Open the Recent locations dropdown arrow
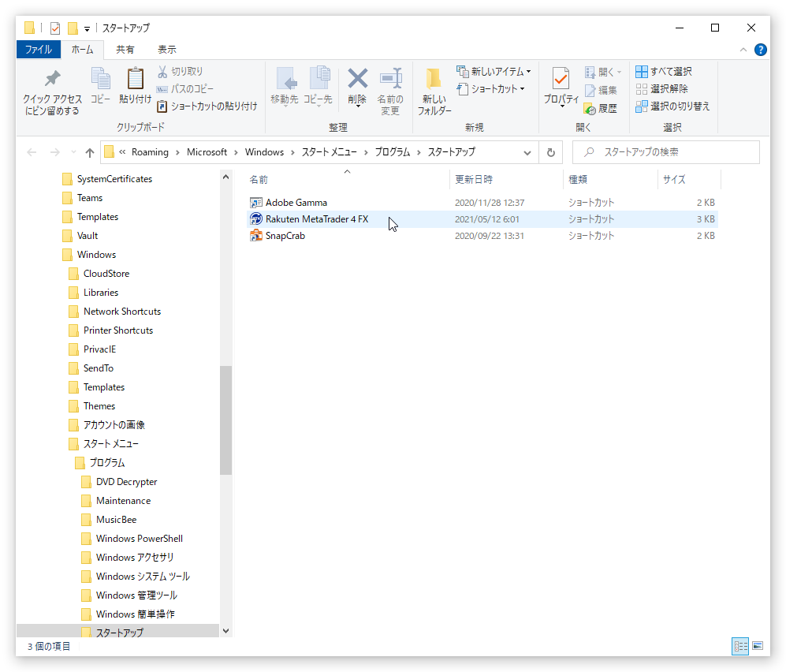Viewport: 786px width, 672px height. (73, 152)
